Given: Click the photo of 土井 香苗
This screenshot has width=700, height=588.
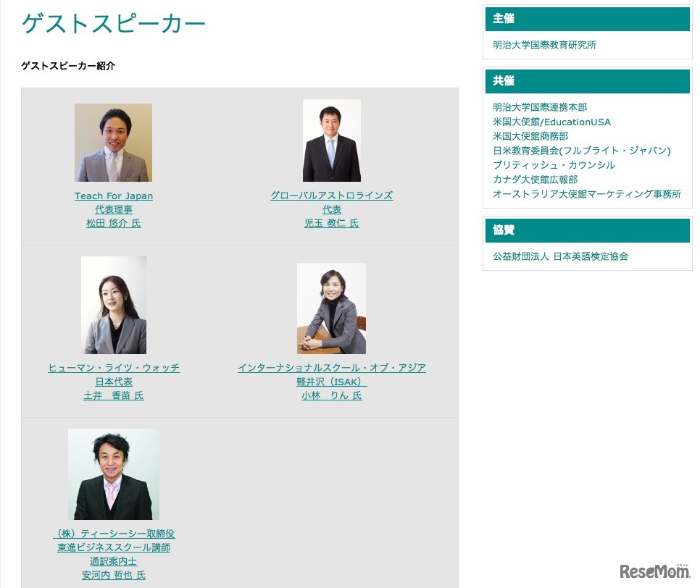Looking at the screenshot, I should point(114,305).
